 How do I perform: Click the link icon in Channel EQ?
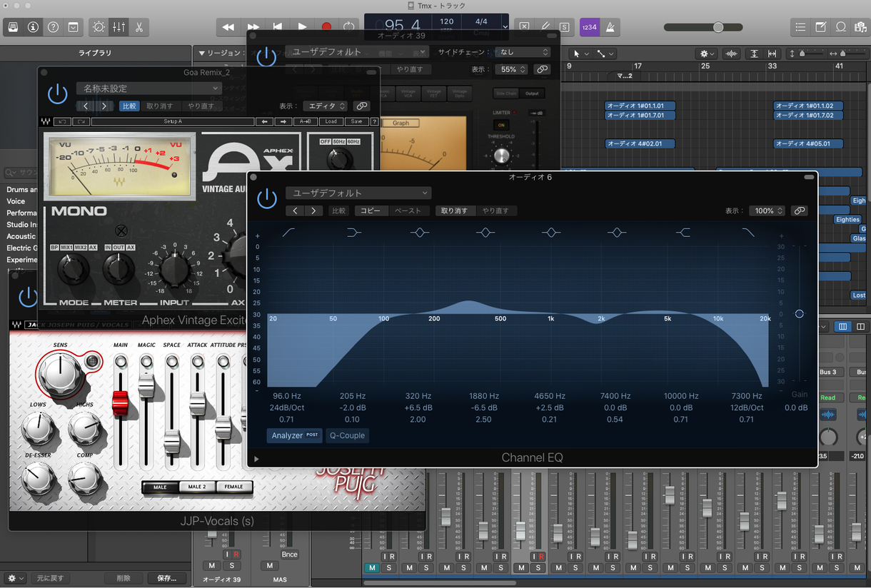coord(800,211)
